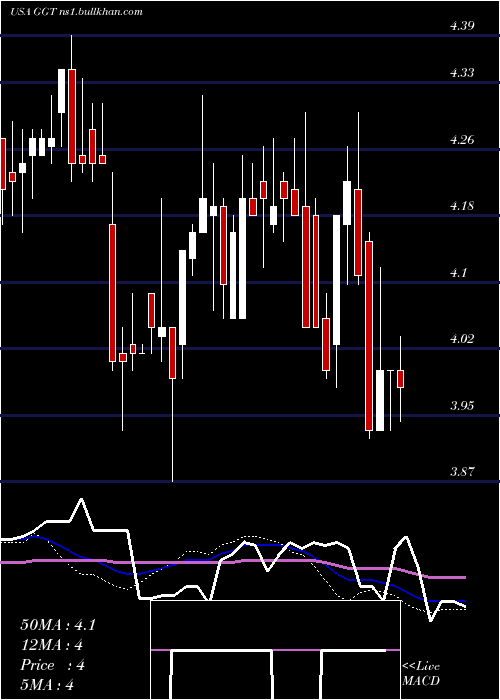This screenshot has width=500, height=700.
Task: Click the 4.26 price axis label
Action: tap(462, 140)
